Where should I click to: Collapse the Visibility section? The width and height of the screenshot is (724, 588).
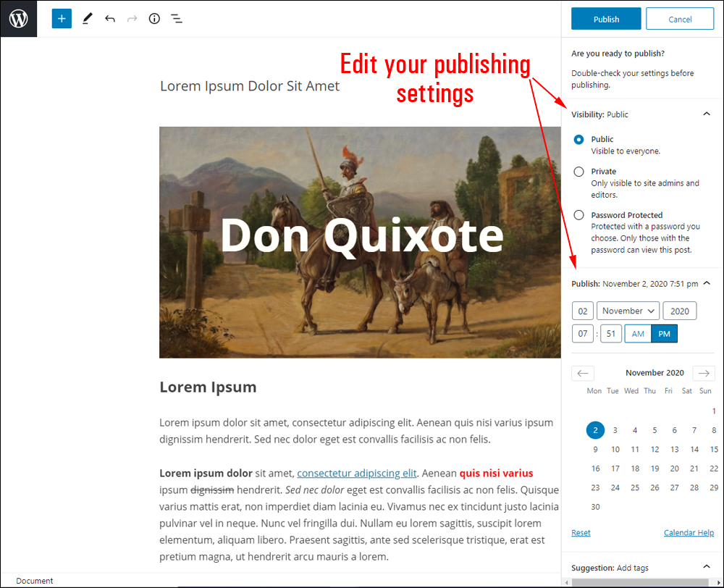707,114
